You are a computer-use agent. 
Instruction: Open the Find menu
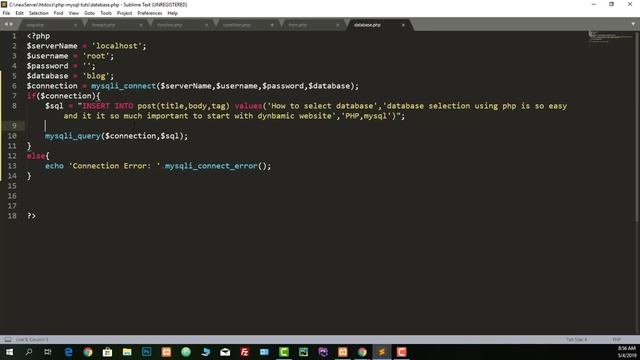(x=58, y=13)
